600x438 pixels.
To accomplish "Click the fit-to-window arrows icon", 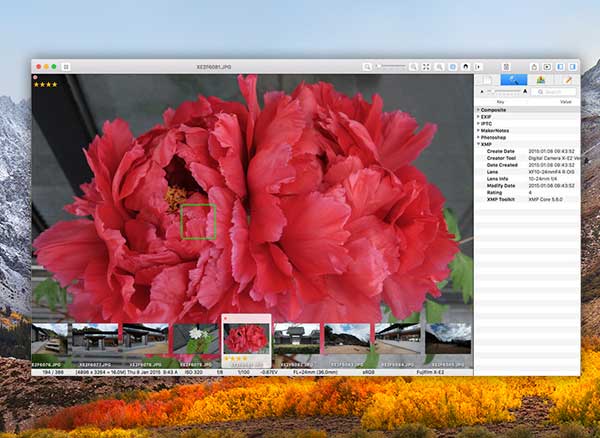I will 426,67.
